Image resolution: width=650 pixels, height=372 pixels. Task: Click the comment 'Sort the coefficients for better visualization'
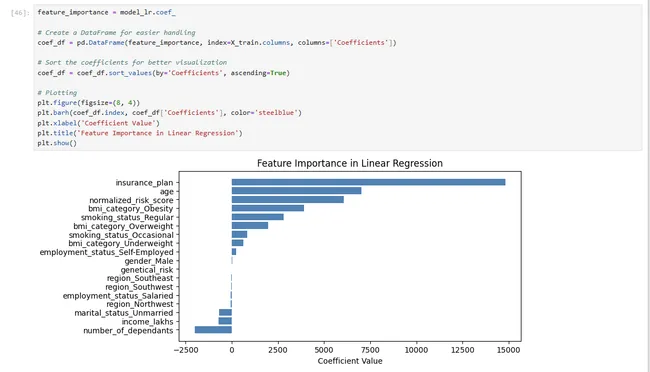(132, 63)
